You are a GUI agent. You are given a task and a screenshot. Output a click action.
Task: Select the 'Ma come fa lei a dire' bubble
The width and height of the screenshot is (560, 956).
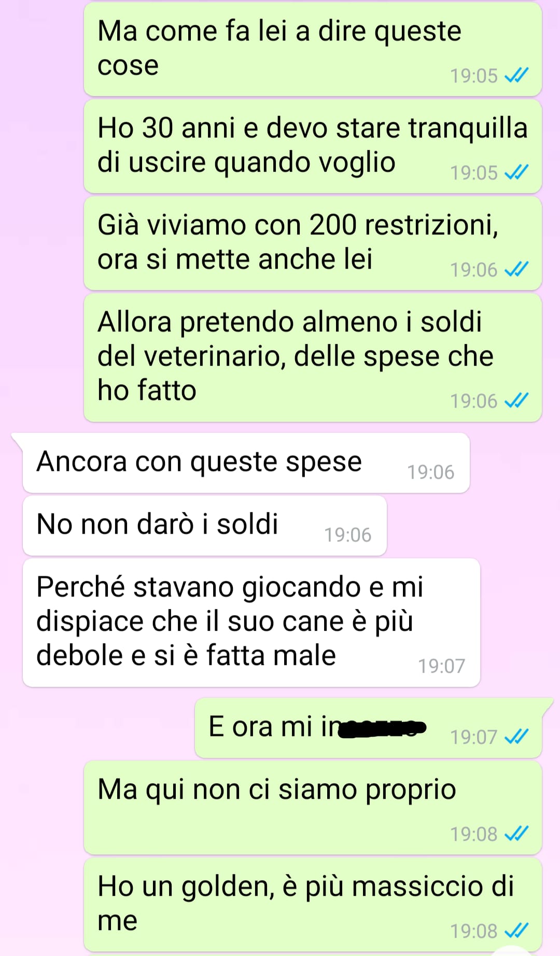(313, 49)
